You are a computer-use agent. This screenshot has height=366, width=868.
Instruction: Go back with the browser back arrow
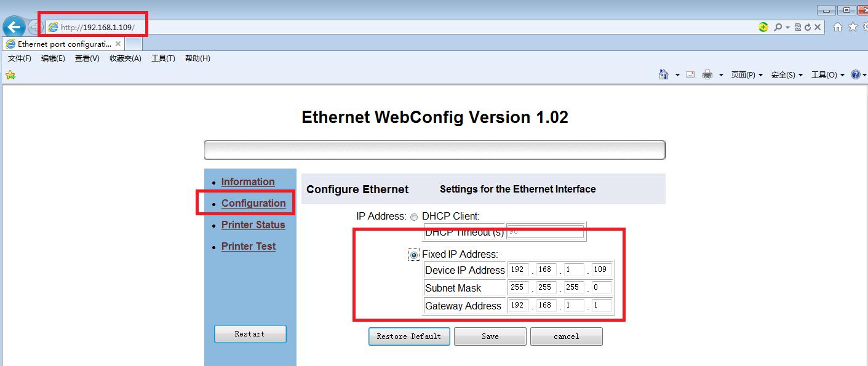click(14, 27)
